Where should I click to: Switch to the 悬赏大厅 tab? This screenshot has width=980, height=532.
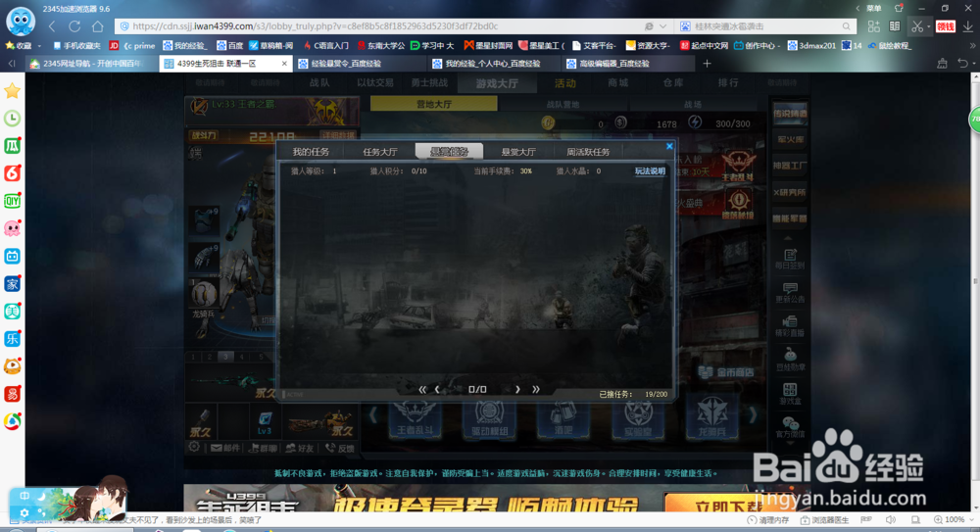click(x=518, y=152)
